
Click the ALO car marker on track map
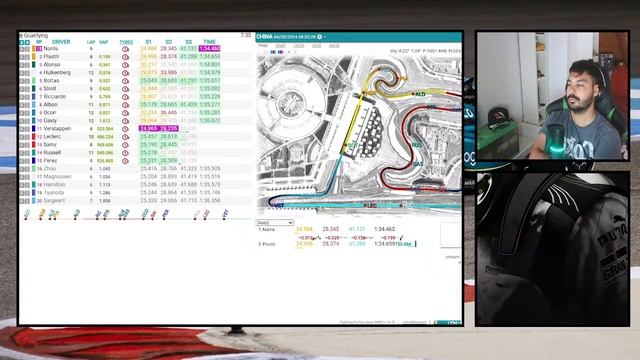(x=419, y=94)
